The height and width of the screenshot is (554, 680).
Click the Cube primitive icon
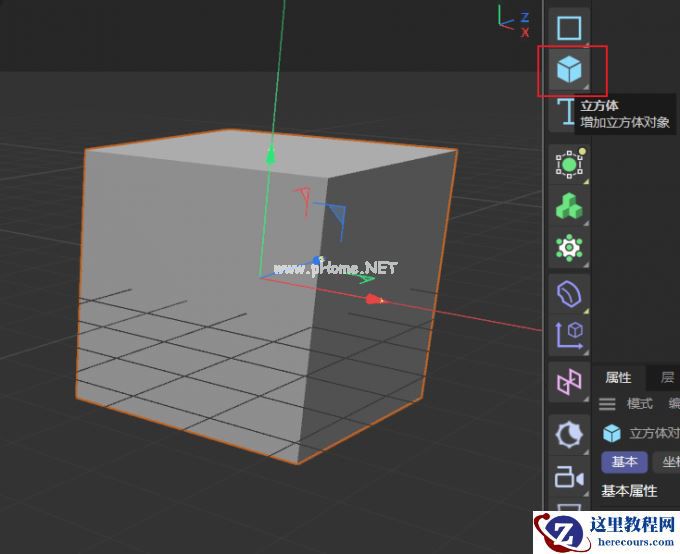point(569,70)
